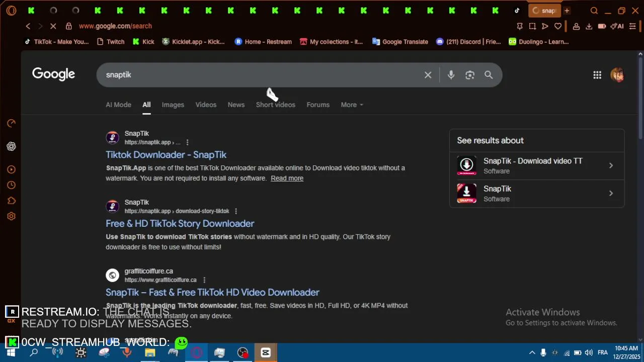Open the Short videos tab

click(x=275, y=105)
